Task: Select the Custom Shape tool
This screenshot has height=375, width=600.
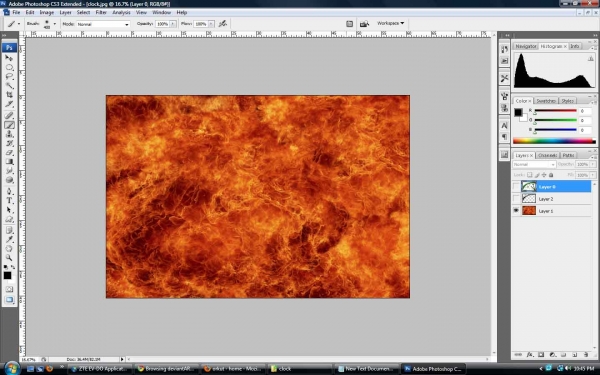Action: [9, 219]
